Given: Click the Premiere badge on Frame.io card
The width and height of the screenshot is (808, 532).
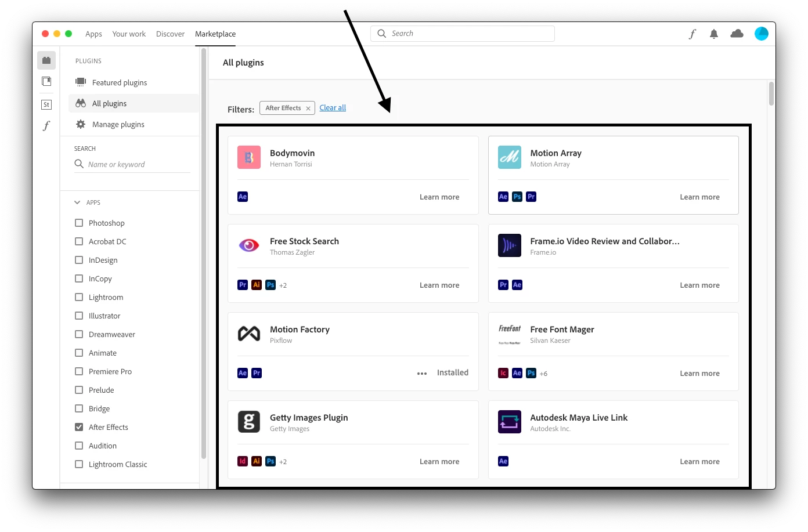Looking at the screenshot, I should pos(503,285).
